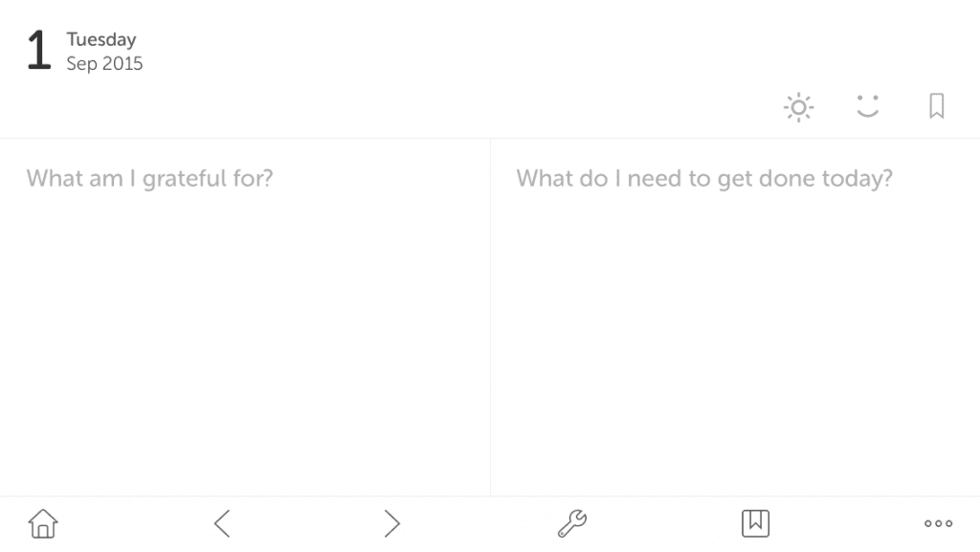This screenshot has height=552, width=980.
Task: Click empty header space left of sun icon
Action: (437, 106)
